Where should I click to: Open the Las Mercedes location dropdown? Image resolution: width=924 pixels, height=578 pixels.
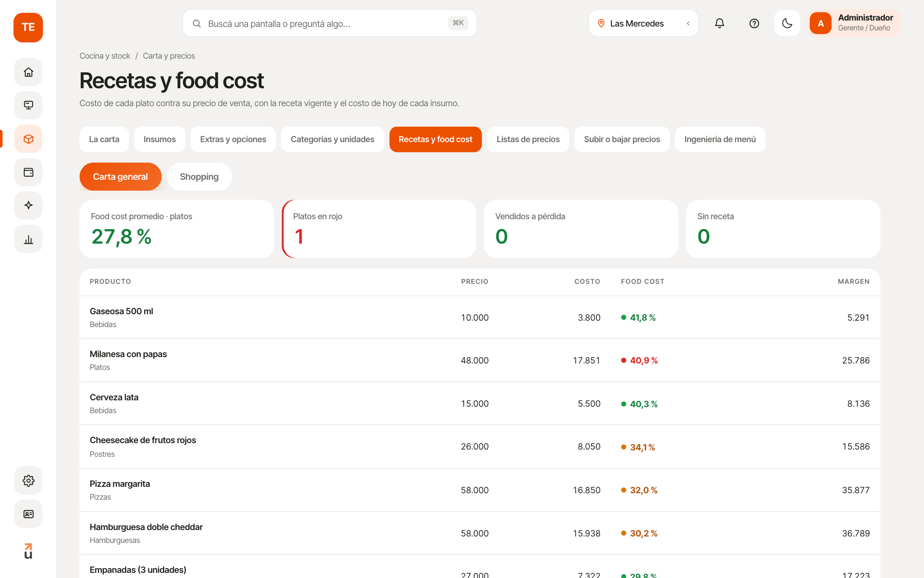tap(643, 23)
